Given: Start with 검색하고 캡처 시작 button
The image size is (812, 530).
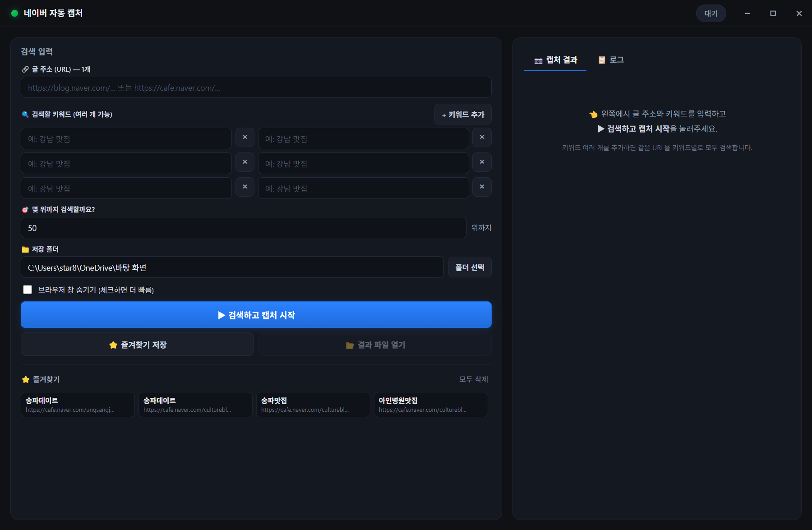Looking at the screenshot, I should (256, 315).
